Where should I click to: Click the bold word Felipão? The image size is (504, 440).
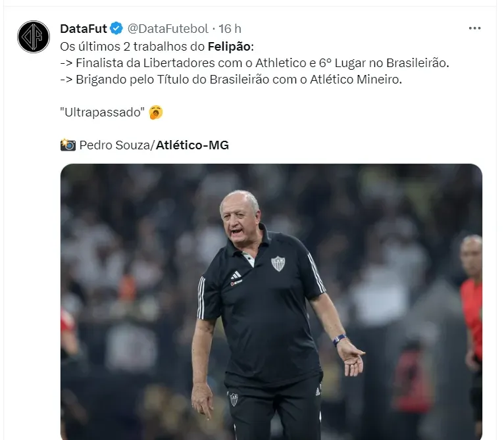click(229, 47)
